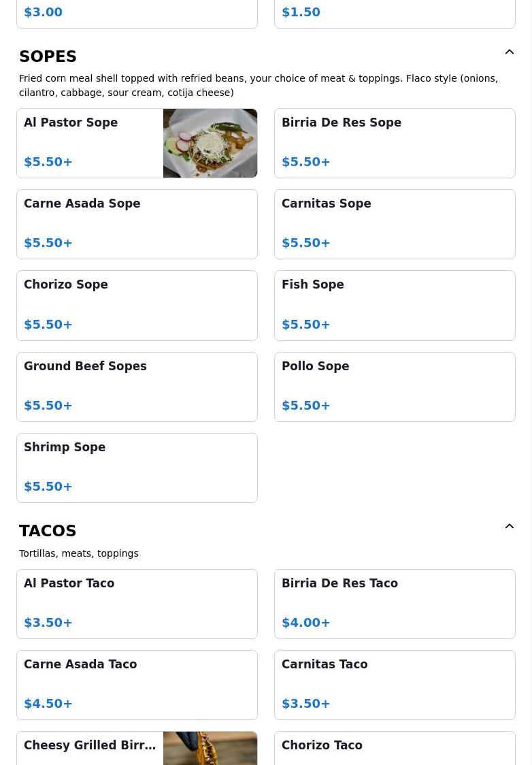
Task: Choose the Birria De Res Taco
Action: [395, 604]
